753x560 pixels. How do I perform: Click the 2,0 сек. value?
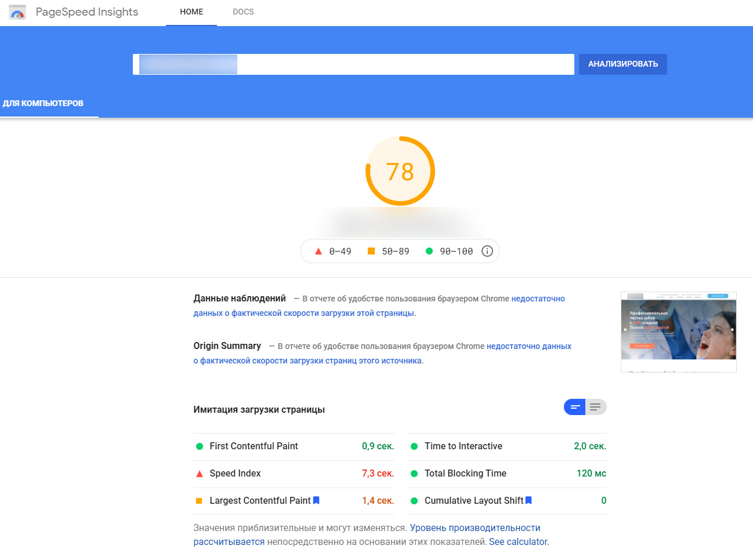point(590,446)
